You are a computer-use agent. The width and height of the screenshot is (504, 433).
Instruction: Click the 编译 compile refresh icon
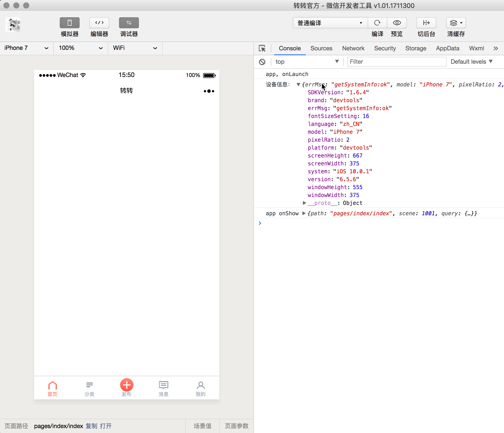pos(377,23)
